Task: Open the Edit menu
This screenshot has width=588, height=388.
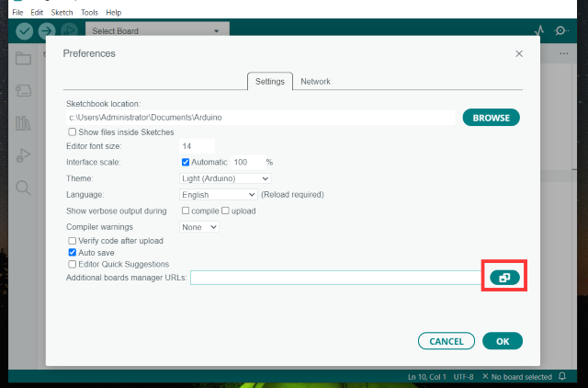Action: [37, 12]
